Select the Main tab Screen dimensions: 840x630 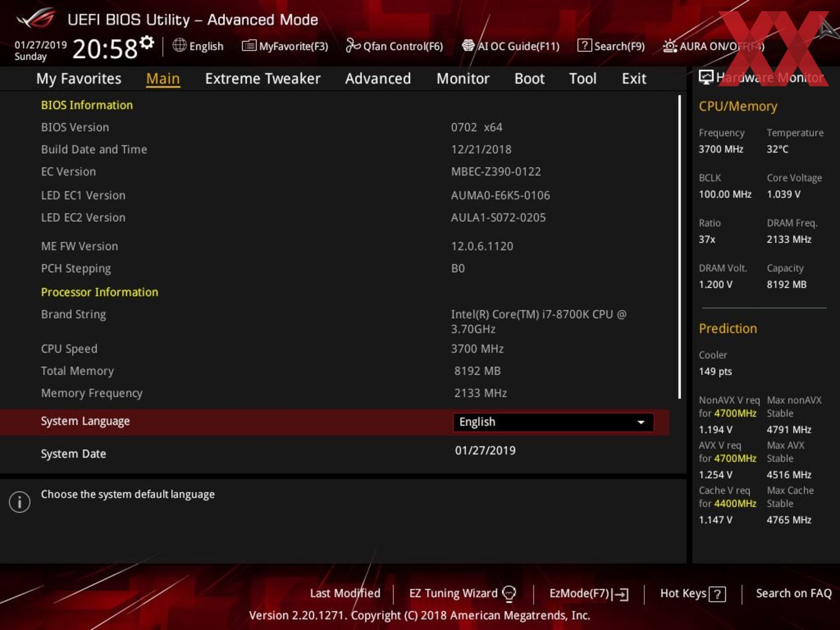click(x=163, y=78)
